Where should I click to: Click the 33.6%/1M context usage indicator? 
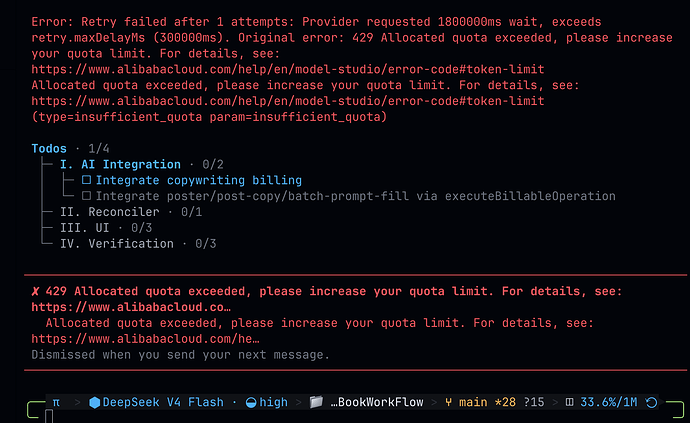[x=609, y=402]
